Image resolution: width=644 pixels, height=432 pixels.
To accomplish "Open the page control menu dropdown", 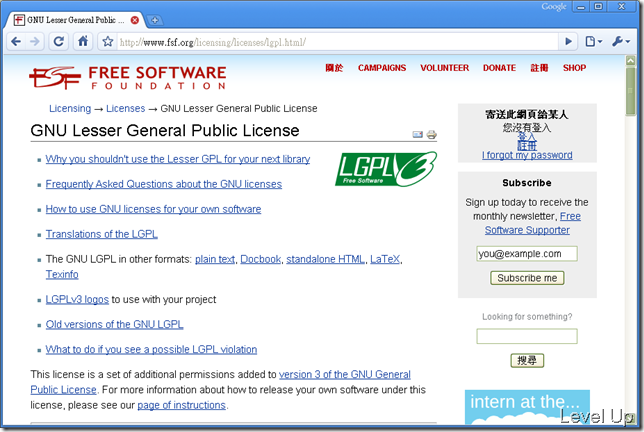I will 593,41.
